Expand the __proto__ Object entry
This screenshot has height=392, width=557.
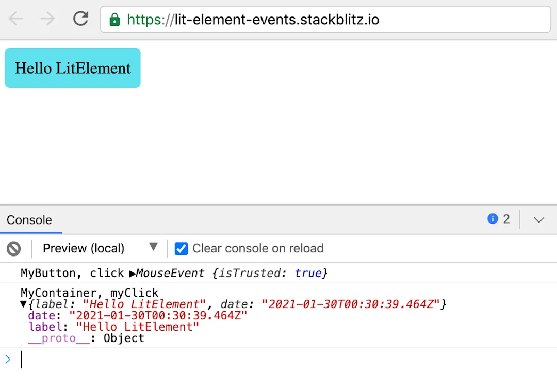(x=58, y=338)
